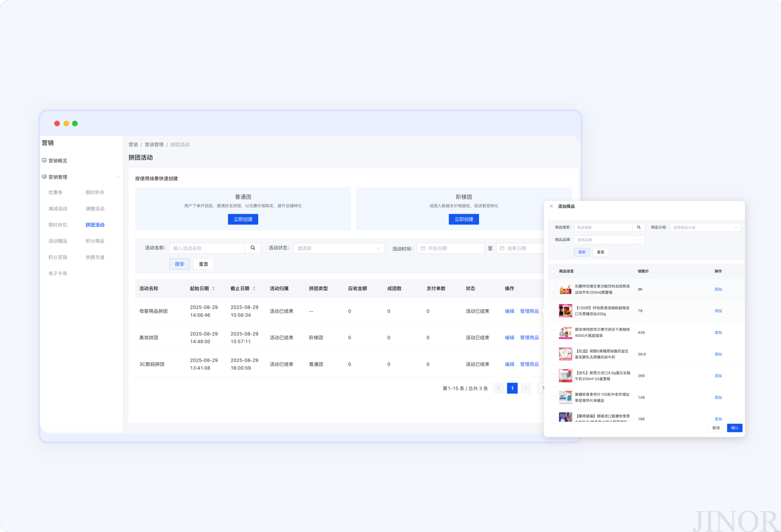This screenshot has width=781, height=532.
Task: Open the 开始日期 calendar picker
Action: click(x=451, y=248)
